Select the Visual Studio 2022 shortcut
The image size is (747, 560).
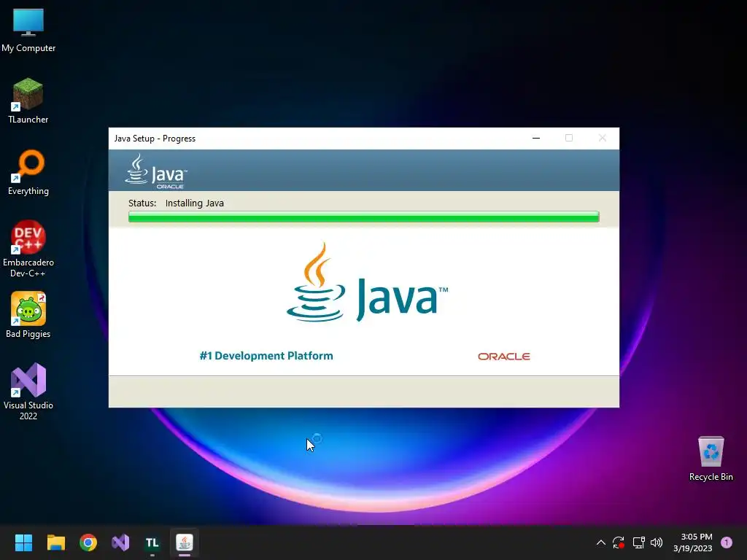click(28, 392)
